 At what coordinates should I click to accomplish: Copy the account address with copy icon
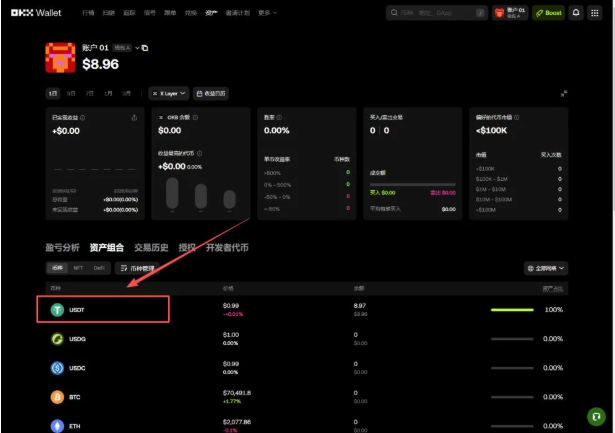pos(145,48)
